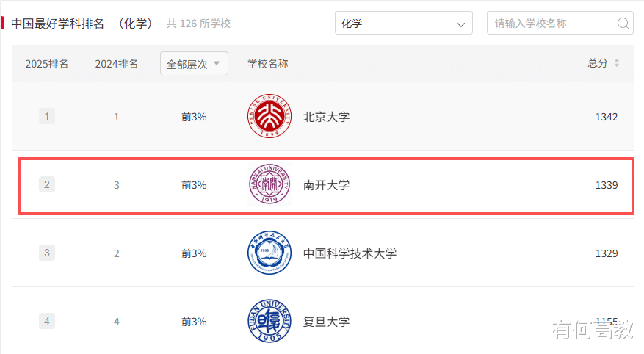Click the search magnifier icon
Image resolution: width=644 pixels, height=354 pixels.
point(623,24)
